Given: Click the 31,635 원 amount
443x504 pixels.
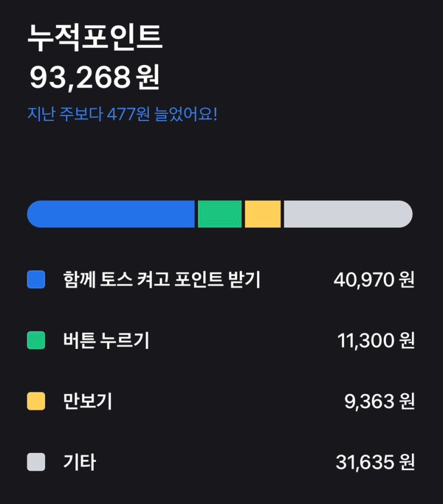Looking at the screenshot, I should [375, 462].
